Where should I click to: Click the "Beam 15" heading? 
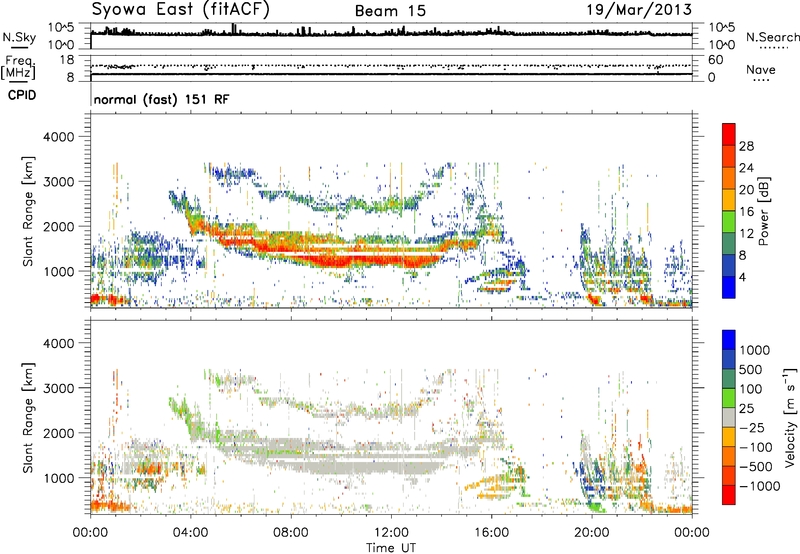(390, 11)
